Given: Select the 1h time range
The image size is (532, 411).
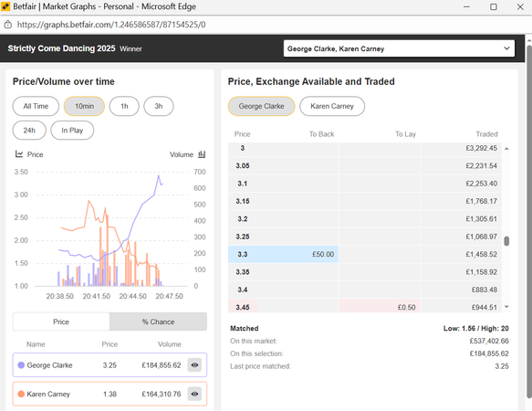Looking at the screenshot, I should 124,106.
